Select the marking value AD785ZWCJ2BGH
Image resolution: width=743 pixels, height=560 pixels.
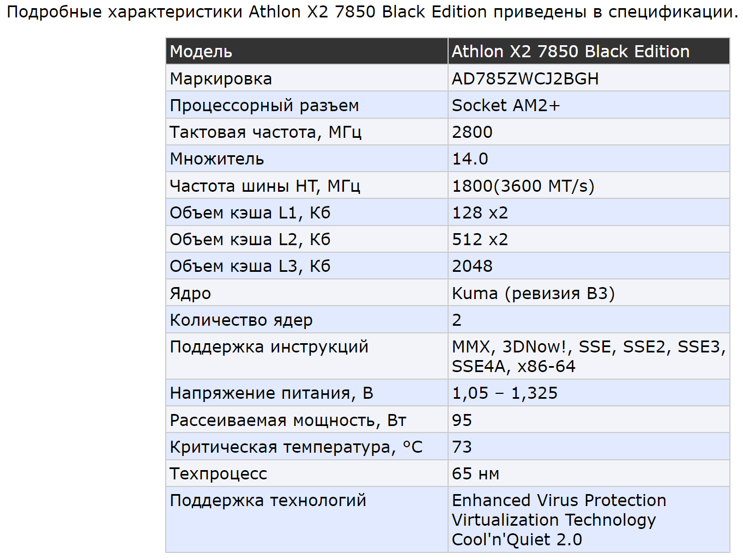525,79
